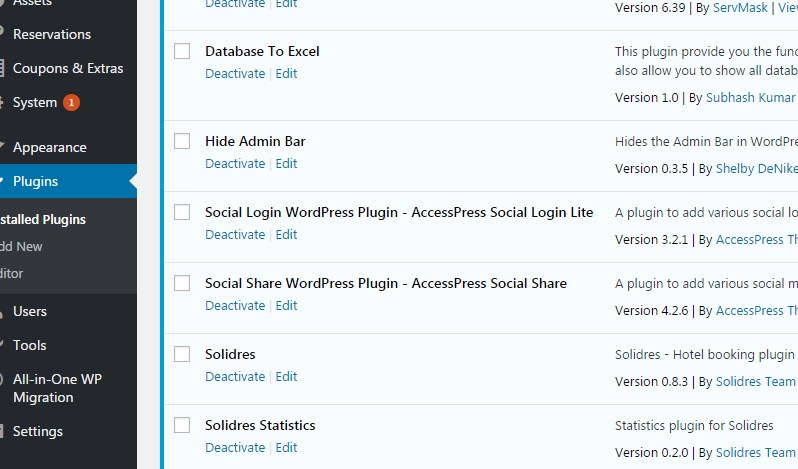
Task: Navigate to the Users menu
Action: pos(30,311)
